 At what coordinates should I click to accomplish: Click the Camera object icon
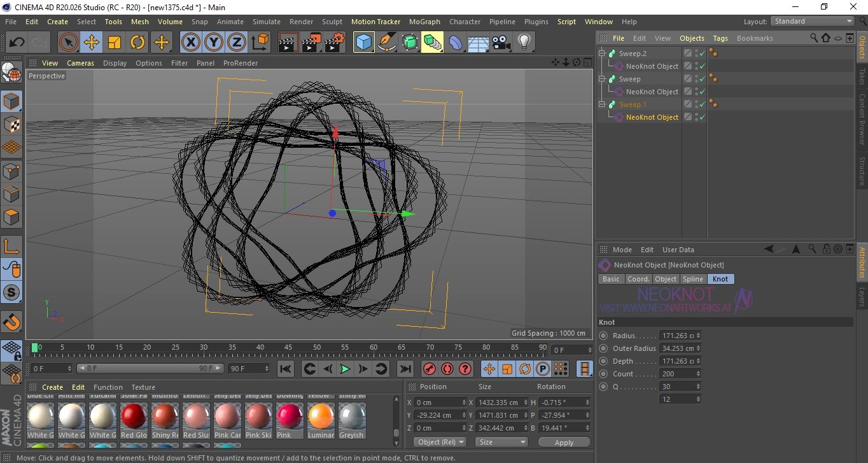point(501,43)
